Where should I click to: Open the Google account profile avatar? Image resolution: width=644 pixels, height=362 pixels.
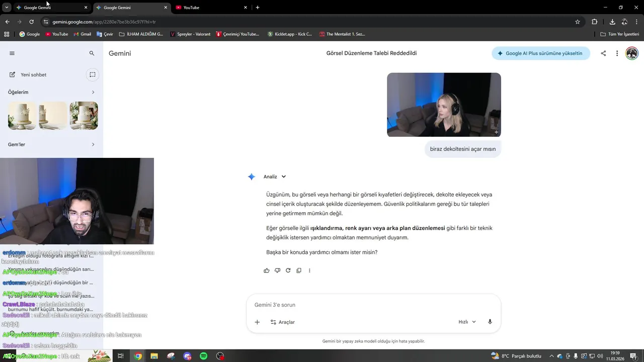[x=631, y=53]
